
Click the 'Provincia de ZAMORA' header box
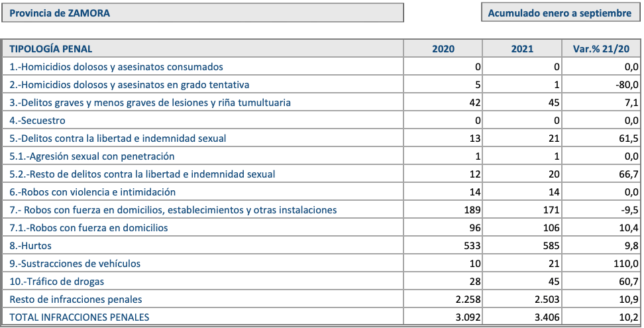tap(203, 13)
